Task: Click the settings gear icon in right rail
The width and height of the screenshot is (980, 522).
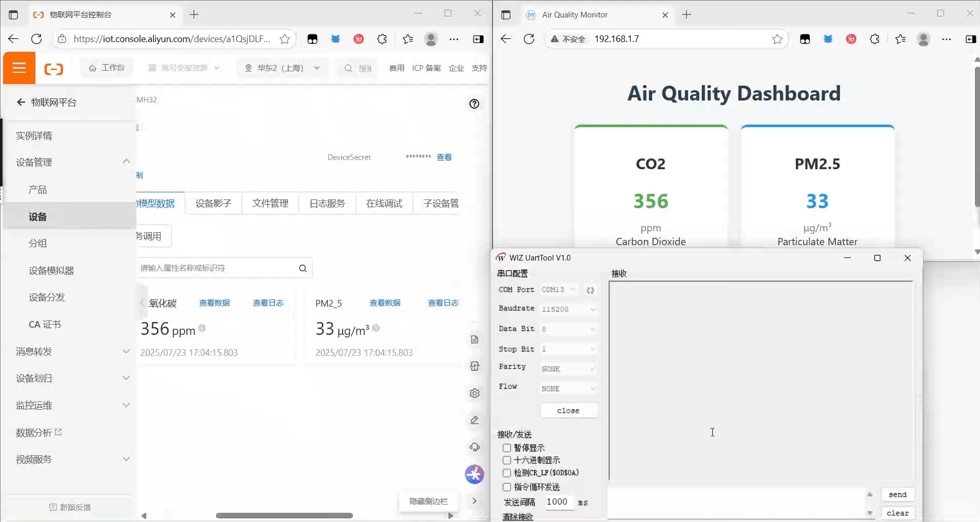Action: tap(475, 393)
